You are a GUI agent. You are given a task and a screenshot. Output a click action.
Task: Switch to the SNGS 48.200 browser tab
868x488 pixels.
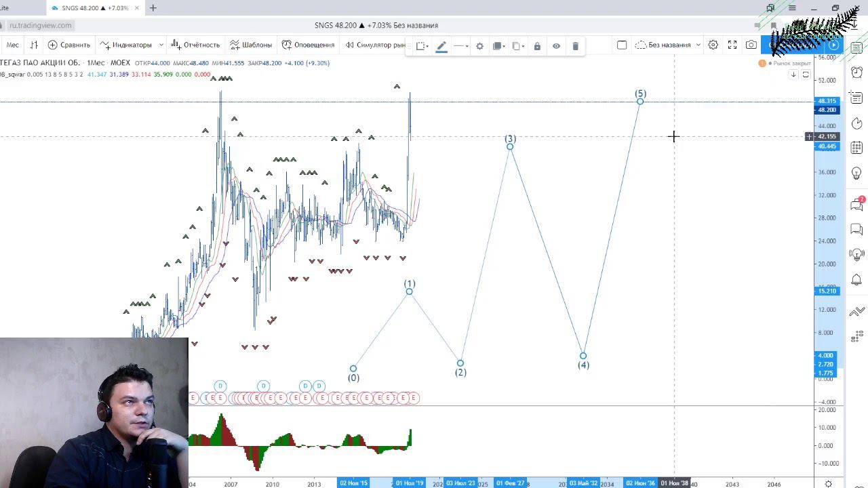pos(95,8)
